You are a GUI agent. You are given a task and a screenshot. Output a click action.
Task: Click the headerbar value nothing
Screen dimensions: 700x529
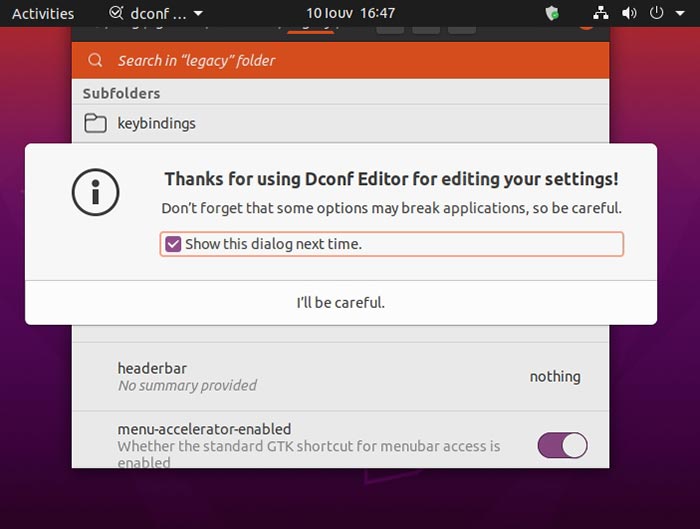coord(555,376)
